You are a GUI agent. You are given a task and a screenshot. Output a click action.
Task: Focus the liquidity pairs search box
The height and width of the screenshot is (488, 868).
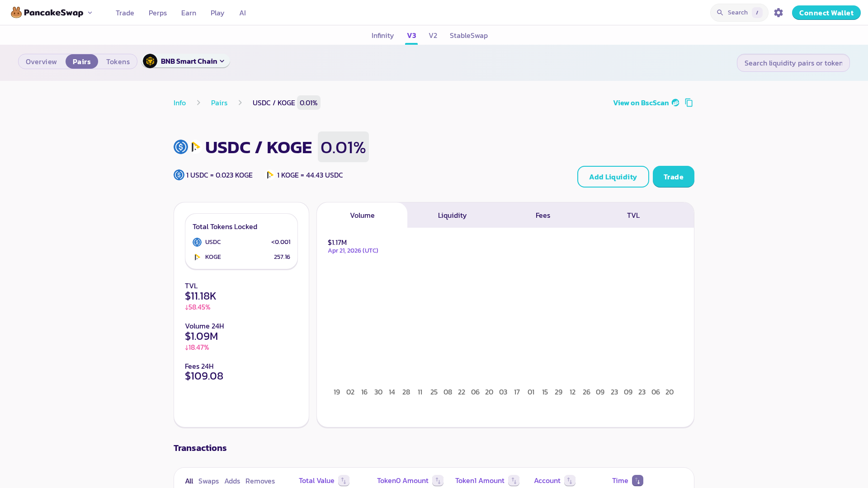[793, 63]
